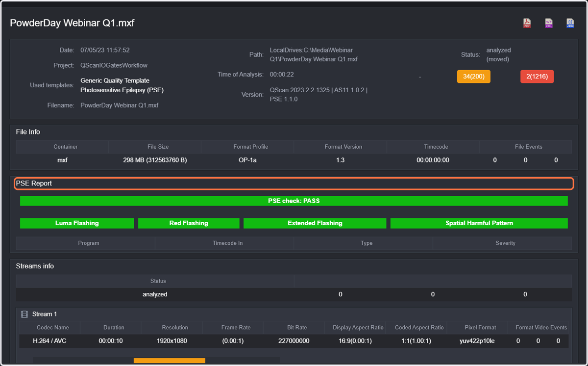Click the 1:1(1.00:1) coded aspect value

(x=416, y=340)
